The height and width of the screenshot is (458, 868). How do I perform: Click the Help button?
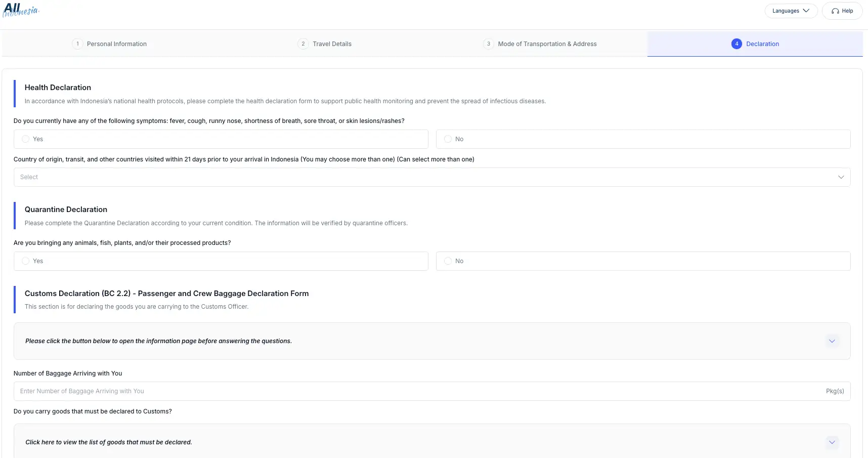coord(842,11)
